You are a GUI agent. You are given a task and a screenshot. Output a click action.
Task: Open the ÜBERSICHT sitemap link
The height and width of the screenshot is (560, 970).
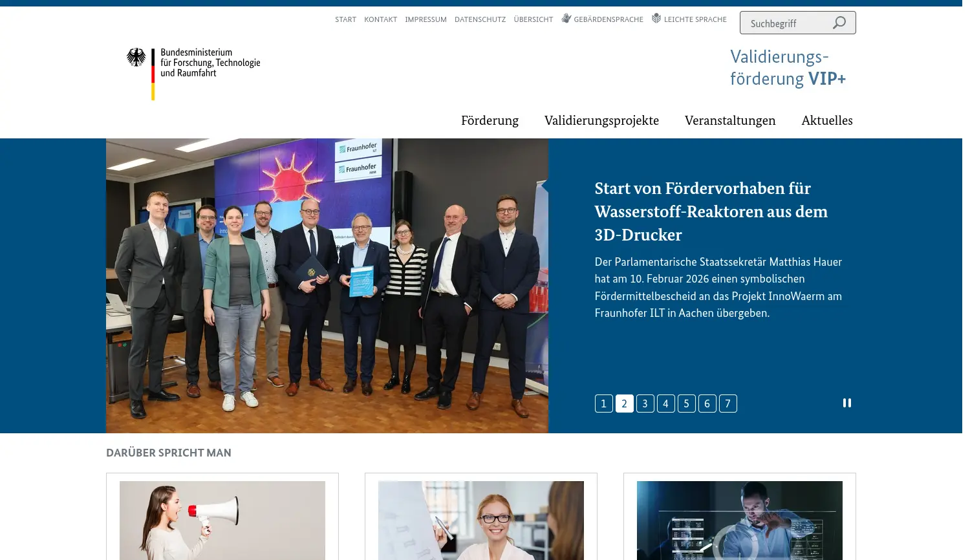(x=533, y=19)
